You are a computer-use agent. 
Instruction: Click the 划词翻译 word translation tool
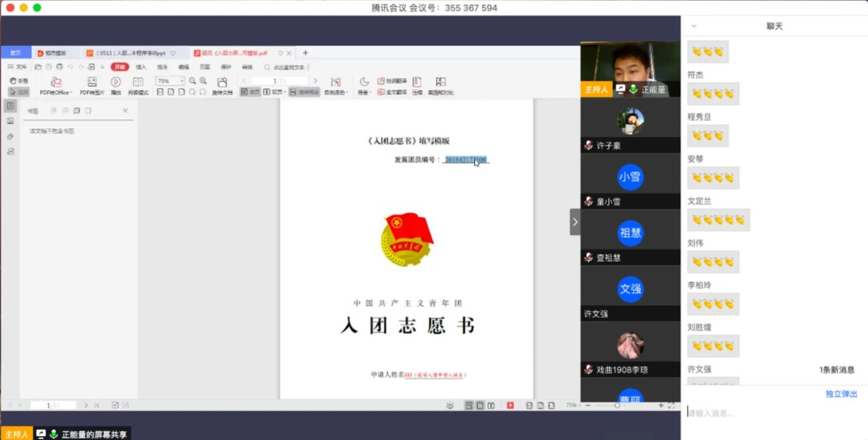tap(392, 81)
